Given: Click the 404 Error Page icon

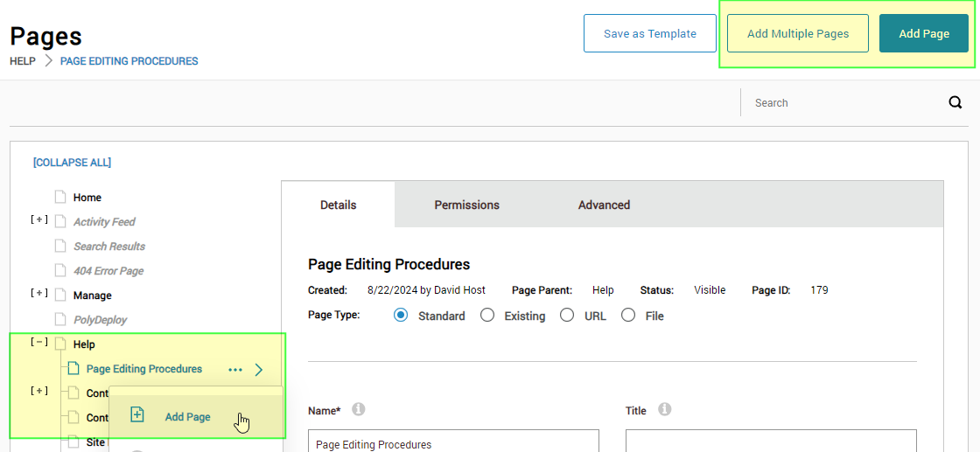Looking at the screenshot, I should click(x=60, y=271).
